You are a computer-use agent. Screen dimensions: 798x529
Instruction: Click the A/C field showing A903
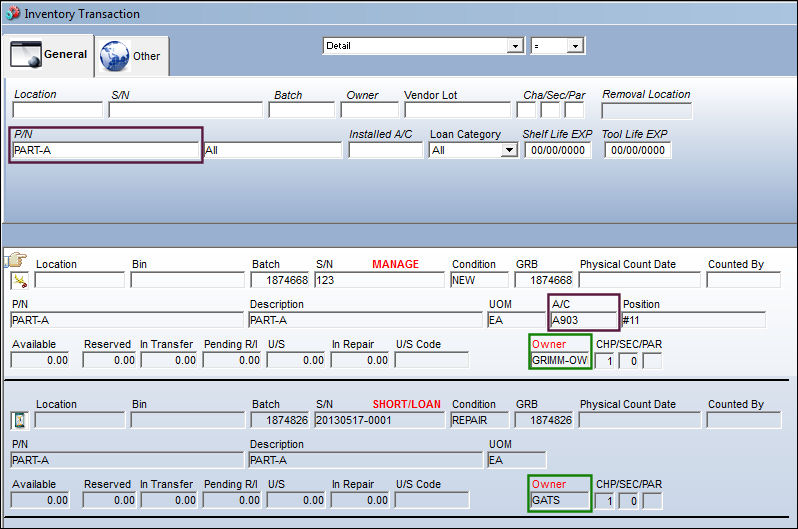pos(584,320)
